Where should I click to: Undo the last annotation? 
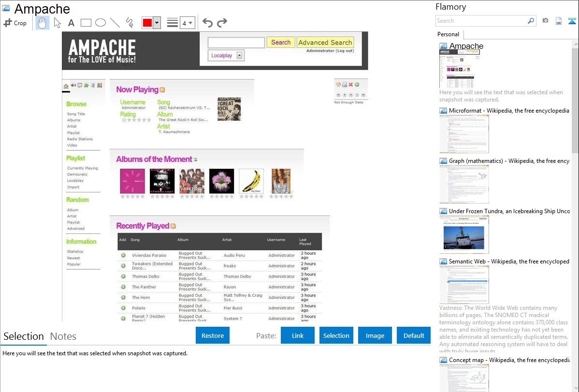click(207, 23)
